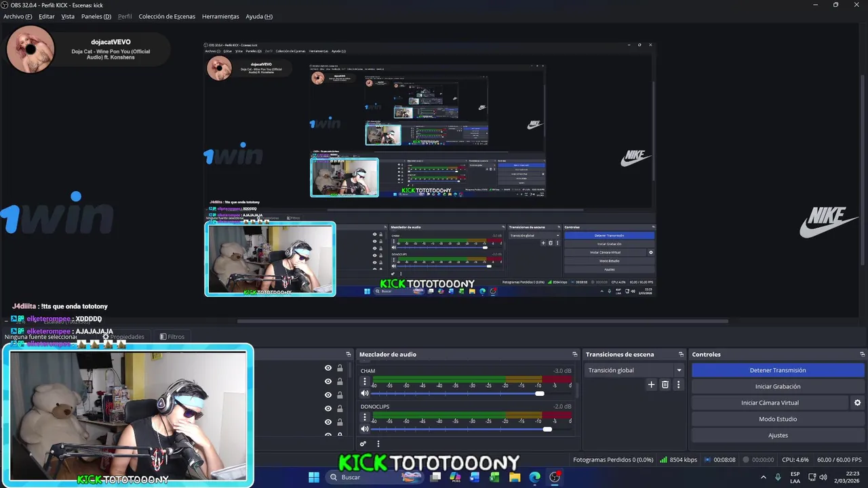Click the Fotogramas Perdidos status text
Image resolution: width=868 pixels, height=488 pixels.
point(613,460)
